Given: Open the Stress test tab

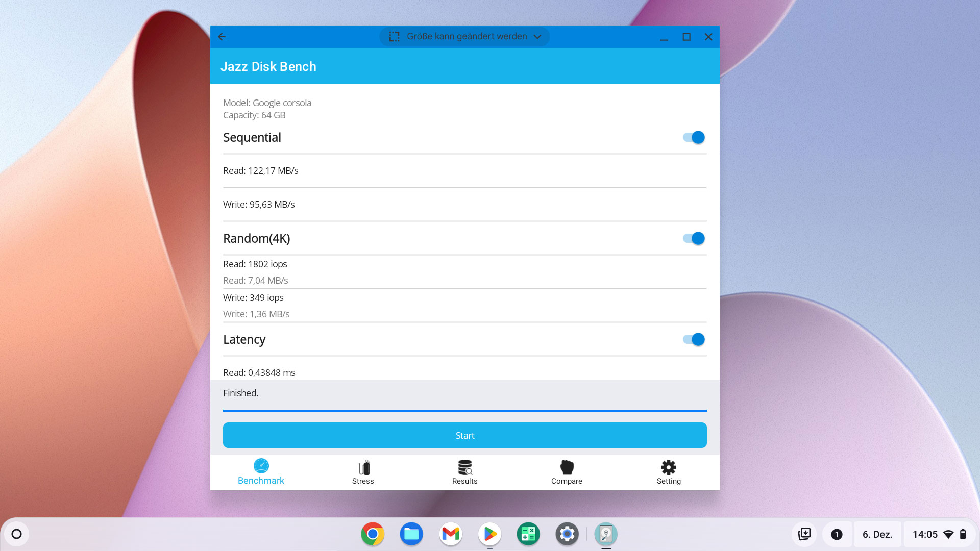Looking at the screenshot, I should click(x=363, y=472).
